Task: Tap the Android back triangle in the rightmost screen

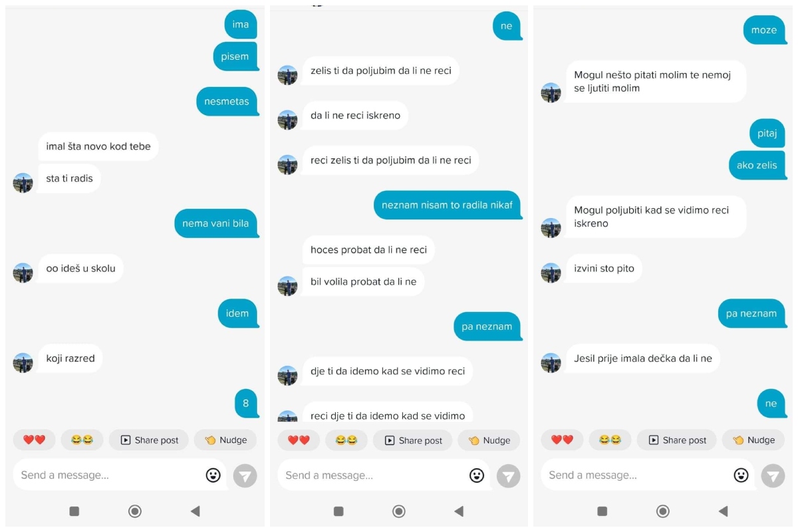Action: click(x=723, y=511)
